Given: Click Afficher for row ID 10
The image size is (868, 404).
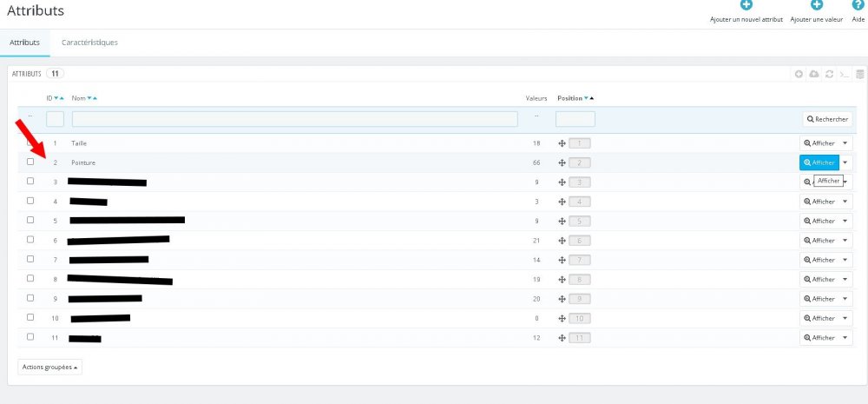Looking at the screenshot, I should click(x=819, y=318).
